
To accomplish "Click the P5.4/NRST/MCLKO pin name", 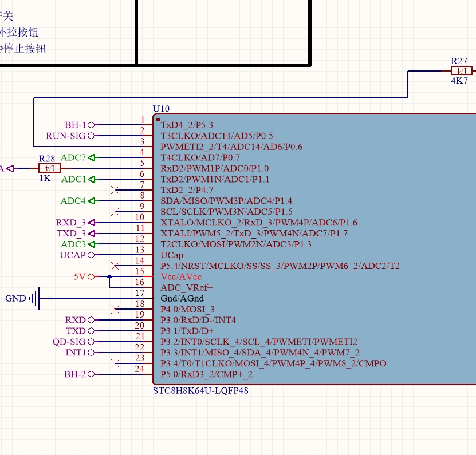I will 280,266.
